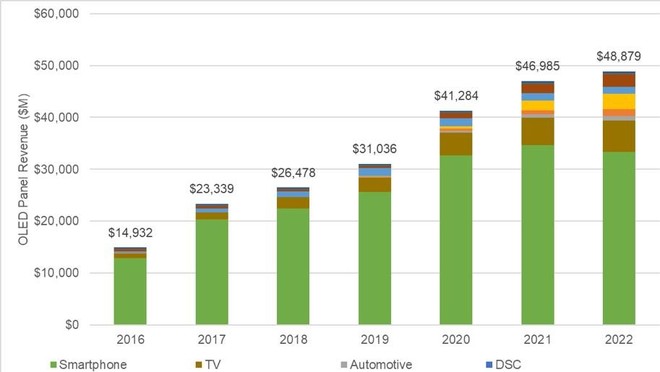
Task: Click the 2019 x-axis label
Action: [x=375, y=339]
